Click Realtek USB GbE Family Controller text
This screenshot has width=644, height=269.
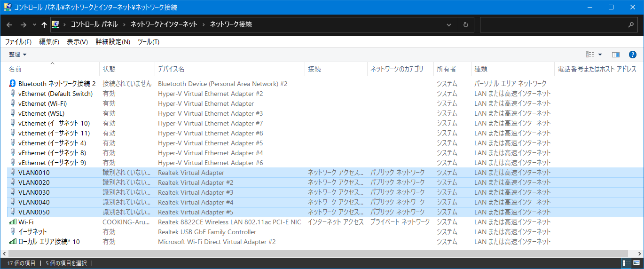click(x=207, y=232)
